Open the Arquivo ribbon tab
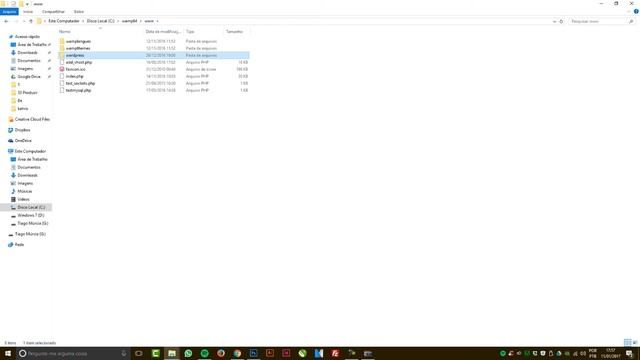This screenshot has height=360, width=640. coord(9,12)
